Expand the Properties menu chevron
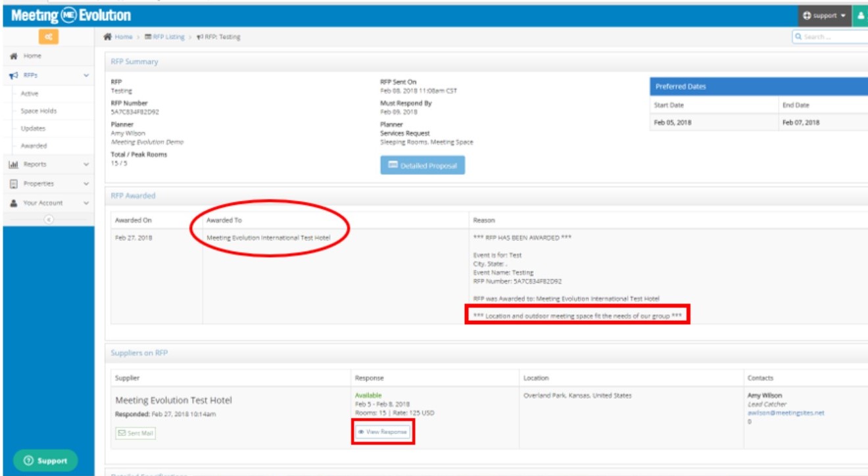Viewport: 868px width, 476px height. click(86, 184)
